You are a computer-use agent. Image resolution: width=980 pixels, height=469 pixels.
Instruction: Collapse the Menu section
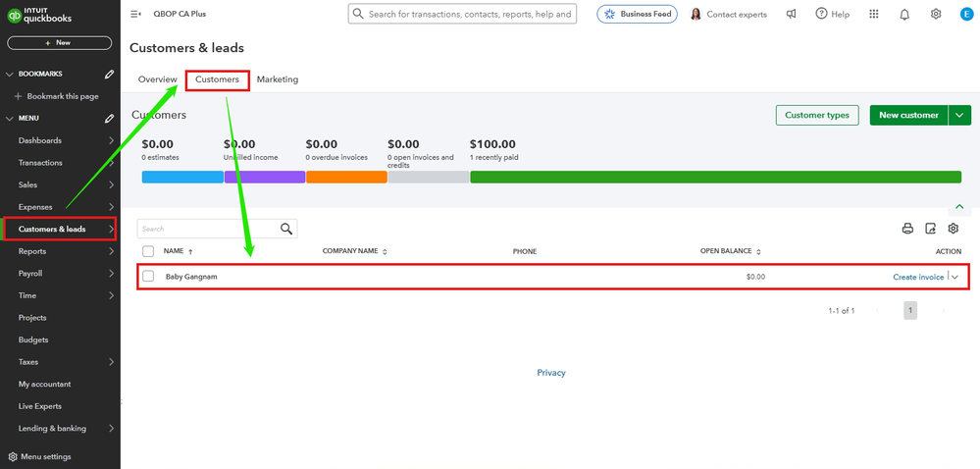pyautogui.click(x=9, y=118)
